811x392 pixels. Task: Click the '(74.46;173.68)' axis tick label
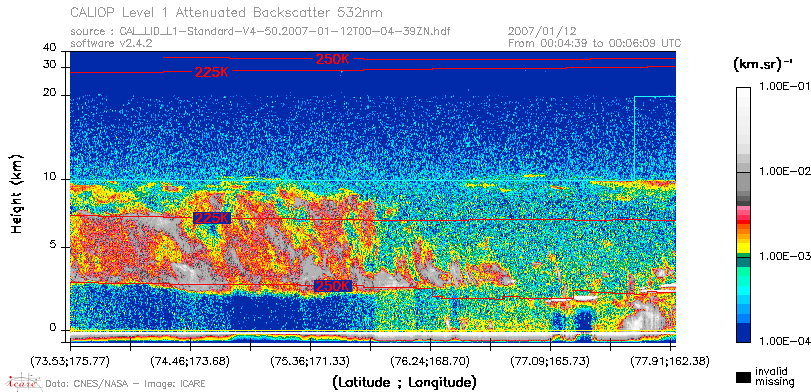coord(190,360)
